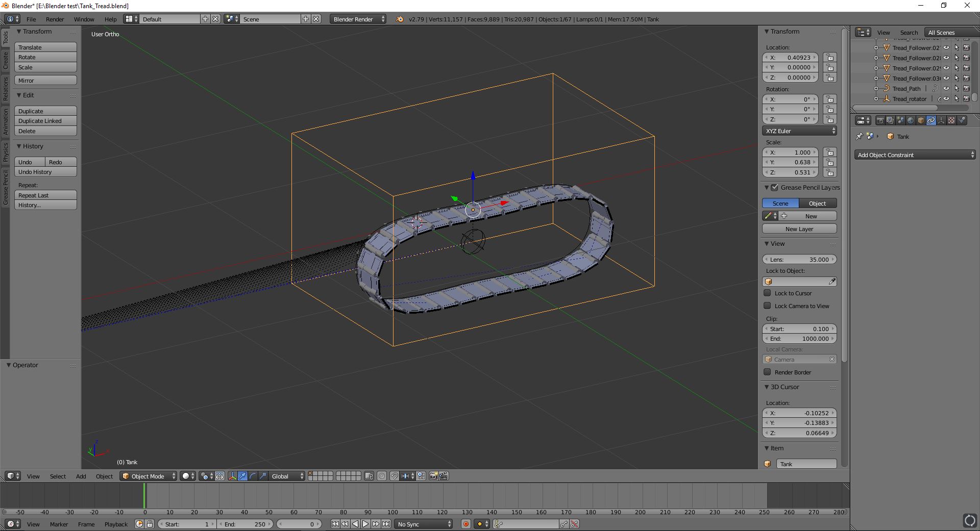Select the translate manipulator arrow icon

coord(243,476)
